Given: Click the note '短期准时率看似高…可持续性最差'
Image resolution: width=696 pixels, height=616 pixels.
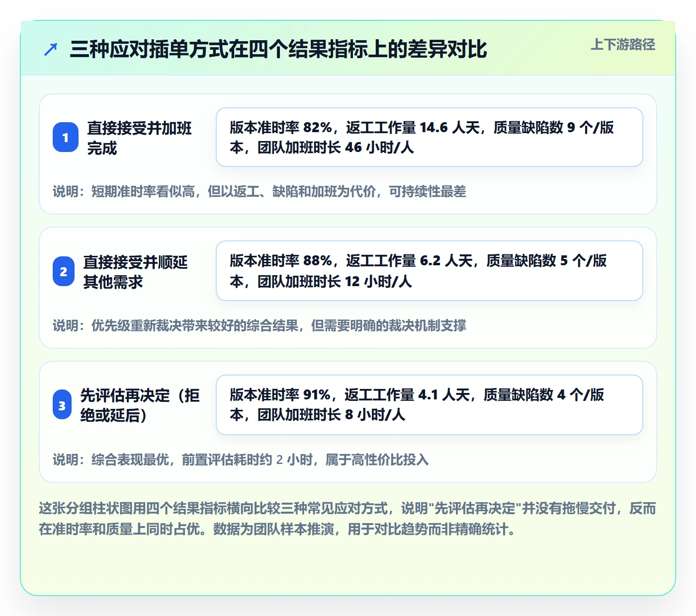Looking at the screenshot, I should click(x=260, y=192).
